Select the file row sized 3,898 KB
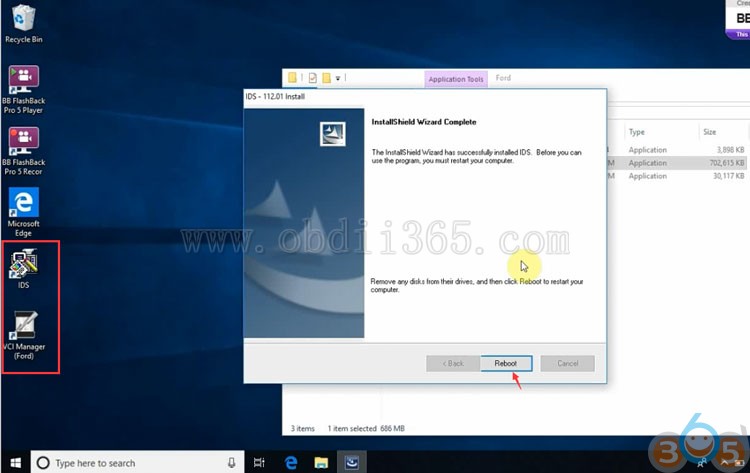The height and width of the screenshot is (473, 750). tap(679, 150)
